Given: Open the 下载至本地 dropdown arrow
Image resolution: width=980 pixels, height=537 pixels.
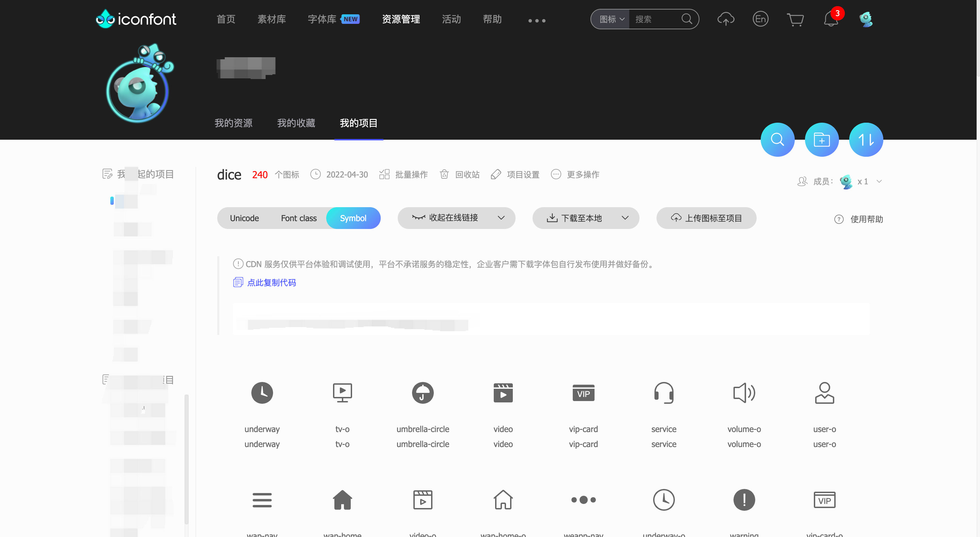Looking at the screenshot, I should 625,218.
